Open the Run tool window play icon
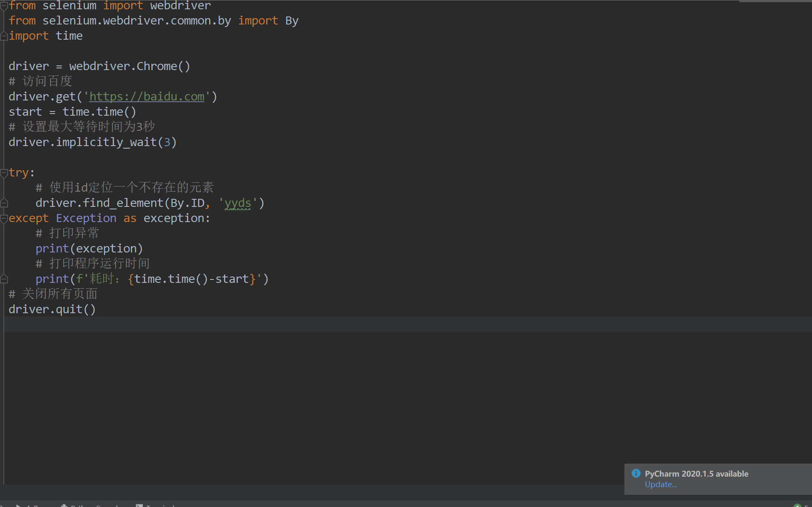812x507 pixels. [19, 505]
